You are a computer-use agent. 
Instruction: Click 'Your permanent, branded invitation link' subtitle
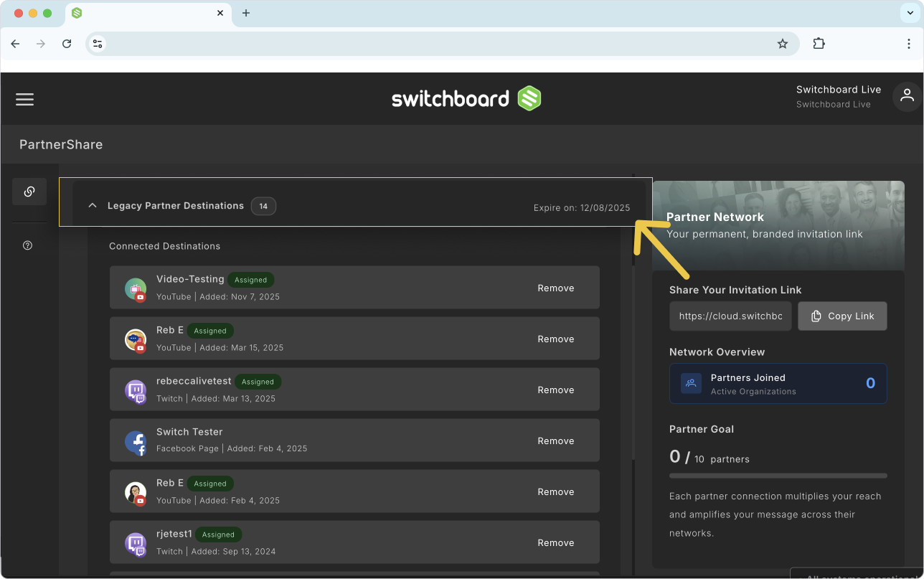[x=765, y=234]
